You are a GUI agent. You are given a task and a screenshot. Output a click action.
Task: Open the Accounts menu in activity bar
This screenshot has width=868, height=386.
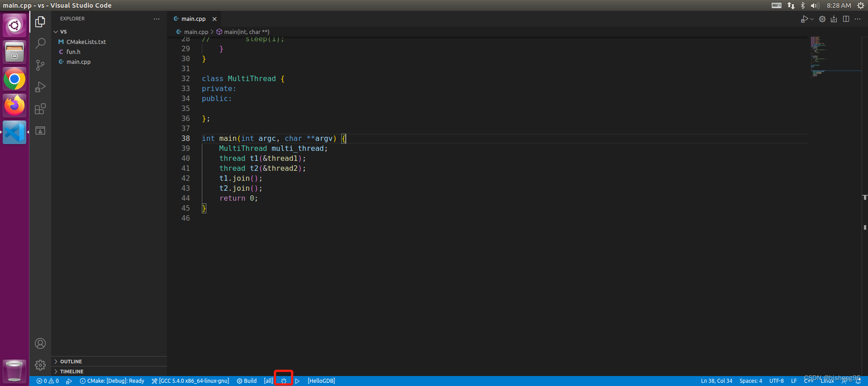pyautogui.click(x=40, y=343)
